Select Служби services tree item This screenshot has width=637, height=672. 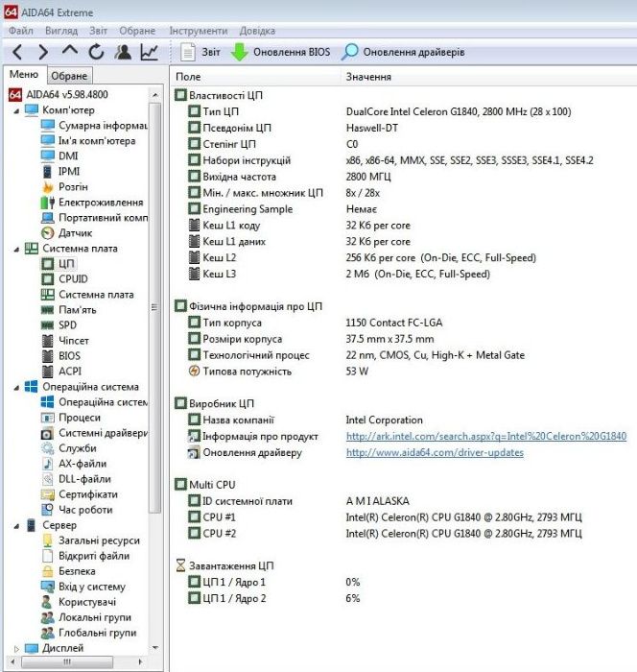coord(68,448)
